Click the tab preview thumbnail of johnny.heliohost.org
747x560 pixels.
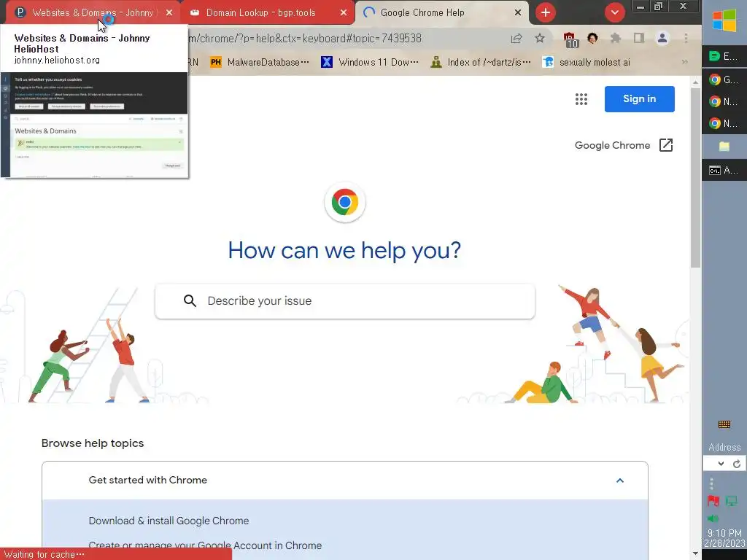pos(94,125)
